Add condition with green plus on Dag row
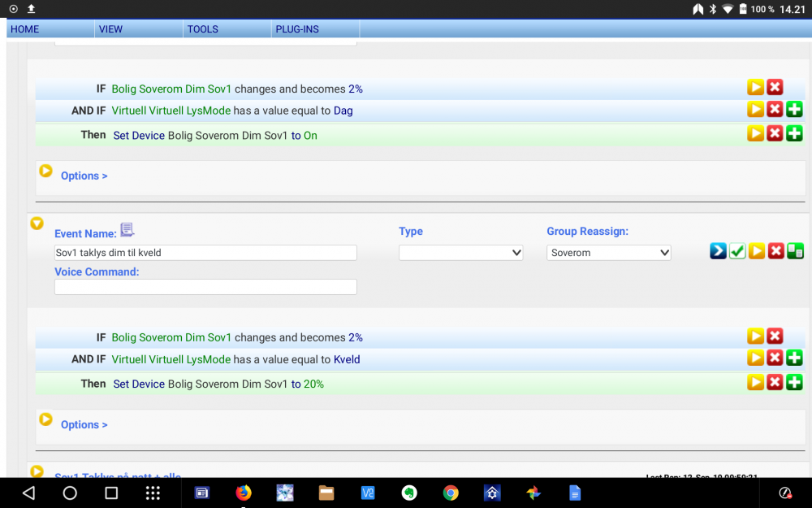 [794, 109]
